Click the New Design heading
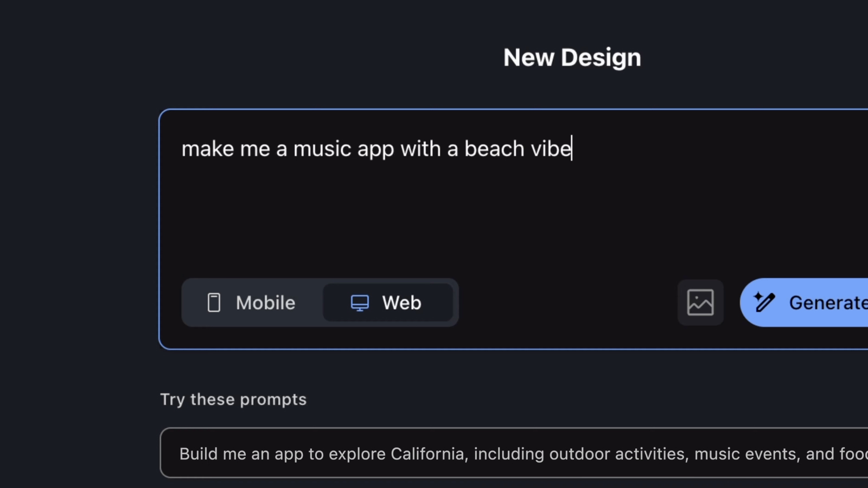868x488 pixels. (x=572, y=57)
